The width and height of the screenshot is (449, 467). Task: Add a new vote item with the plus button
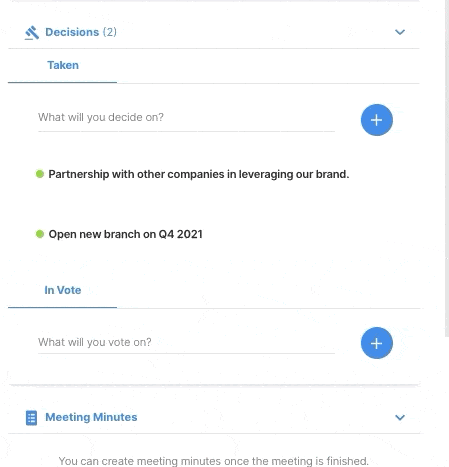(x=377, y=343)
